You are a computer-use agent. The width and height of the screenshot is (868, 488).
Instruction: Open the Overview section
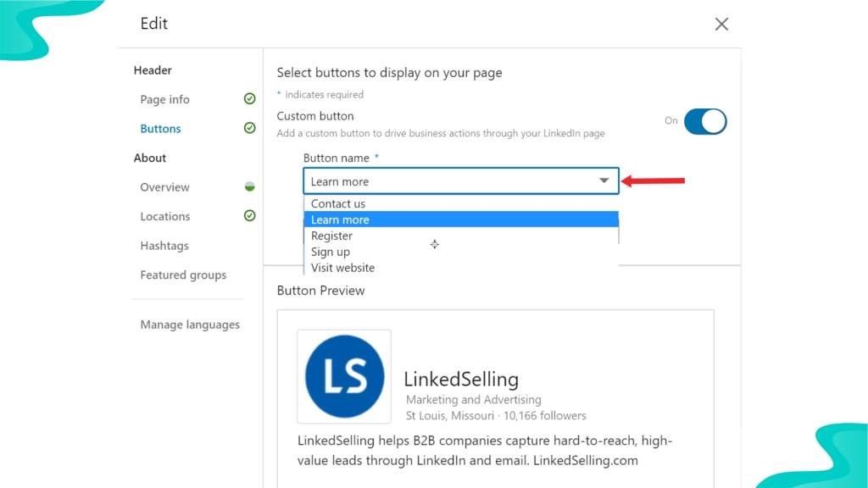click(x=164, y=187)
